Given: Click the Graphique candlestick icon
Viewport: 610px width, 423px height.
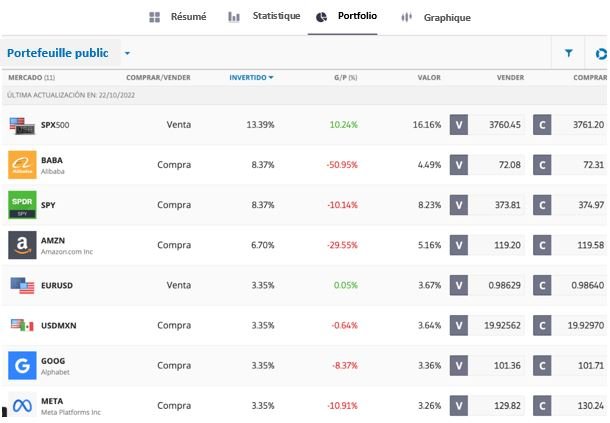Looking at the screenshot, I should click(406, 17).
